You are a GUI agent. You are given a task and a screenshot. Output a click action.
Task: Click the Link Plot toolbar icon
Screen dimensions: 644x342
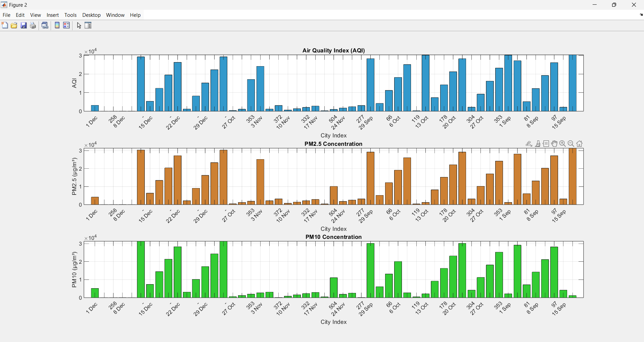(45, 26)
